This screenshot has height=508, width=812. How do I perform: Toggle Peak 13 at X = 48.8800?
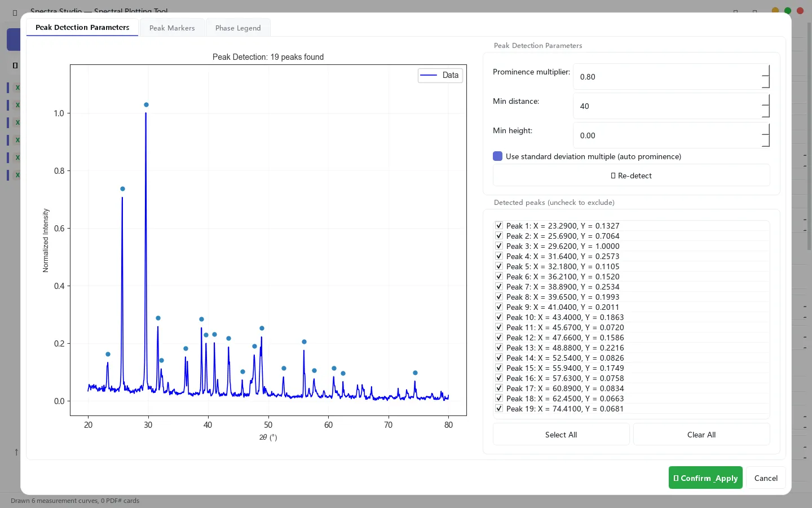point(499,347)
